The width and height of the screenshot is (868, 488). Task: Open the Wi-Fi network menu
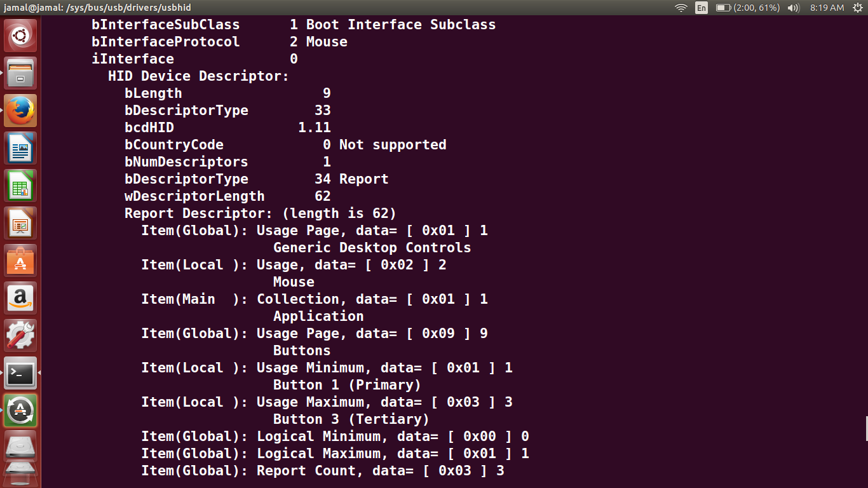click(681, 8)
